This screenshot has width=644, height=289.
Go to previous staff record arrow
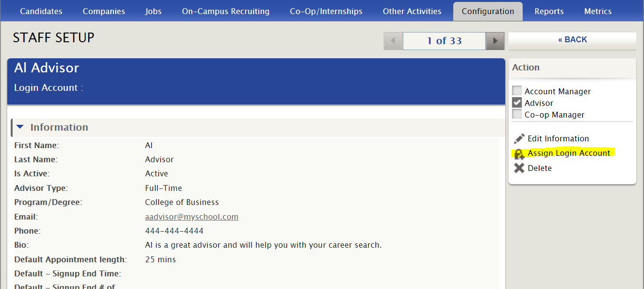pyautogui.click(x=393, y=41)
